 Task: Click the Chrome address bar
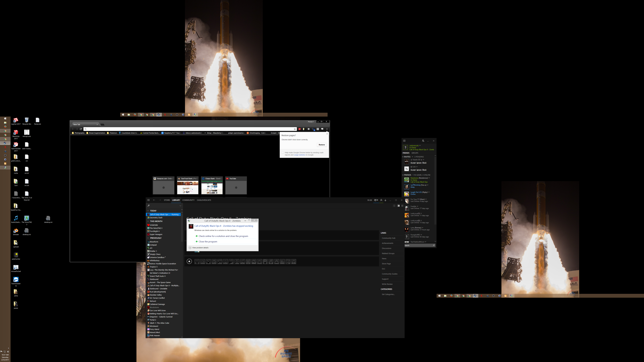[190, 129]
